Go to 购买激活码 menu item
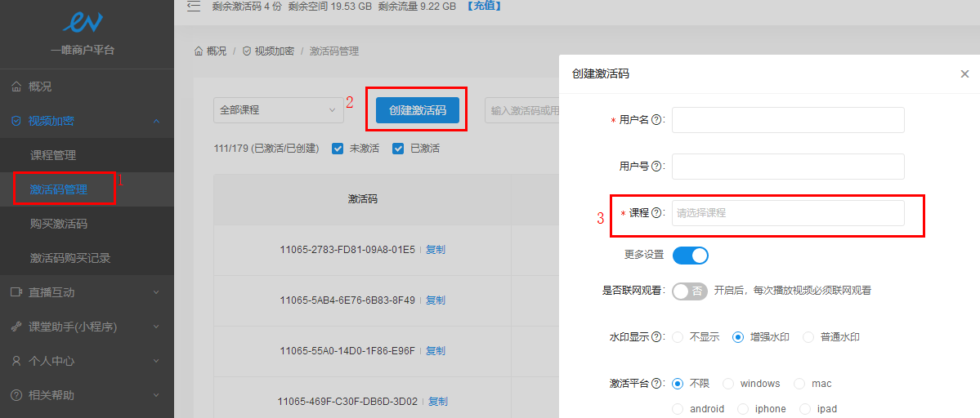Image resolution: width=980 pixels, height=418 pixels. coord(59,224)
